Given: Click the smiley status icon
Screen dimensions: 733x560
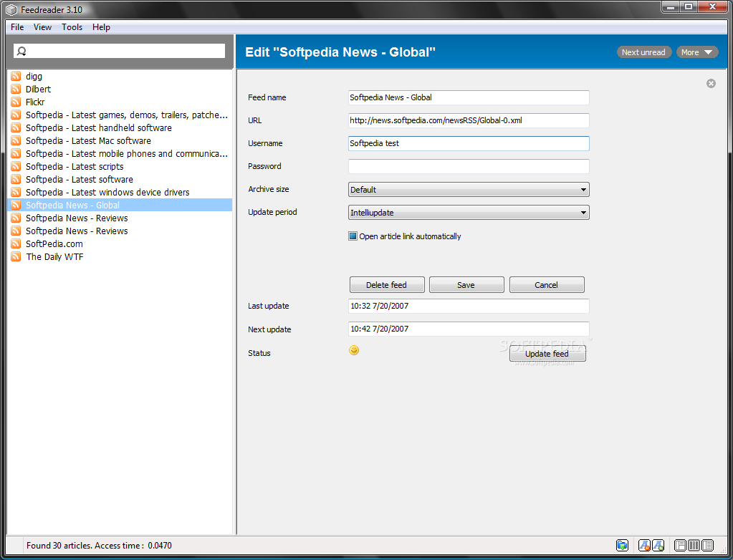Looking at the screenshot, I should 354,350.
